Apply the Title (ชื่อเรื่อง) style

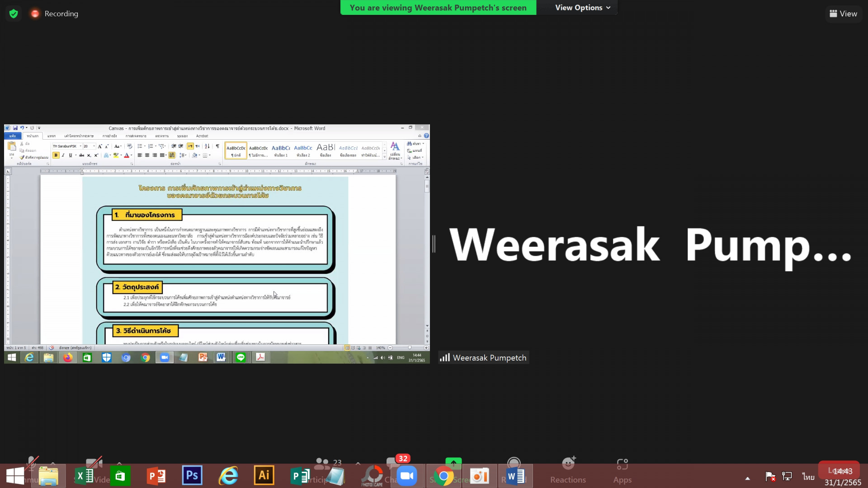325,150
